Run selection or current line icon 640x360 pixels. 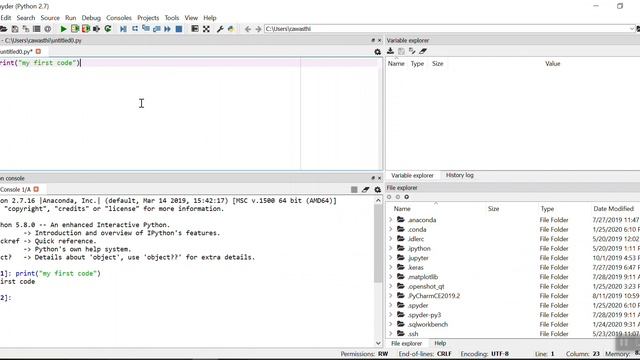tap(97, 29)
